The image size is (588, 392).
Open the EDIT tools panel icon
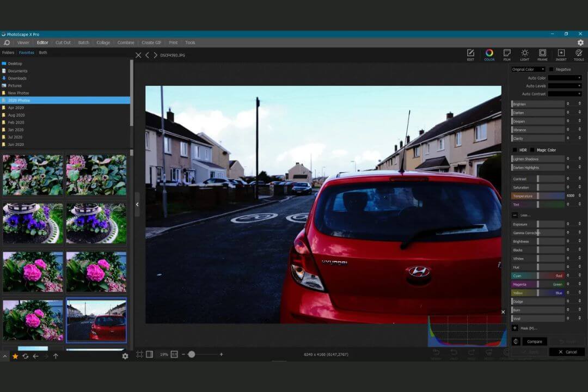(x=470, y=54)
